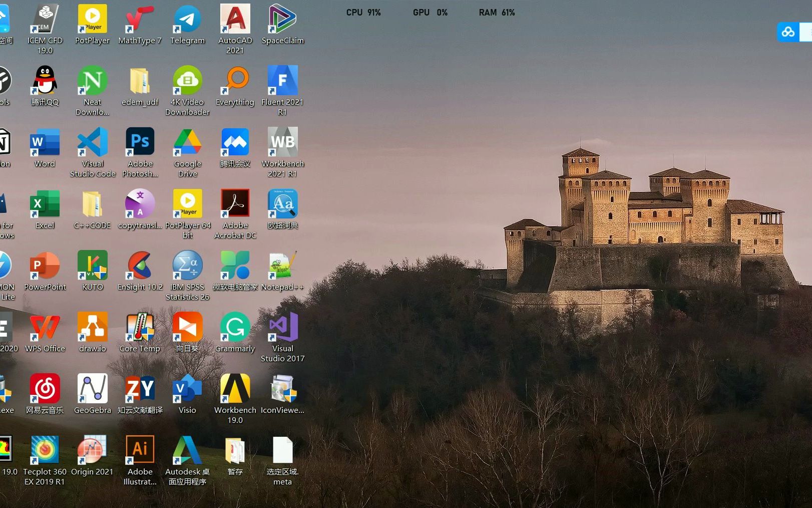Select the Excel desktop icon
Viewport: 812px width, 508px height.
[x=45, y=209]
